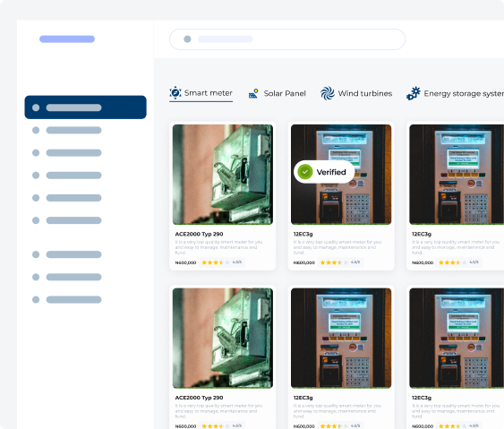This screenshot has height=429, width=504.
Task: Click the Solar Panel category icon
Action: coord(253,93)
